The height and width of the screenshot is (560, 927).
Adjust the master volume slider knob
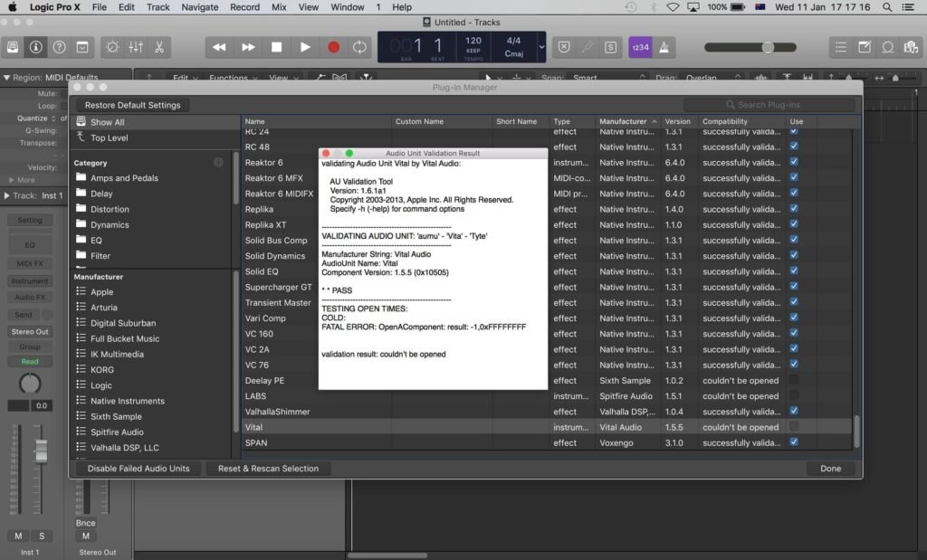pyautogui.click(x=768, y=47)
